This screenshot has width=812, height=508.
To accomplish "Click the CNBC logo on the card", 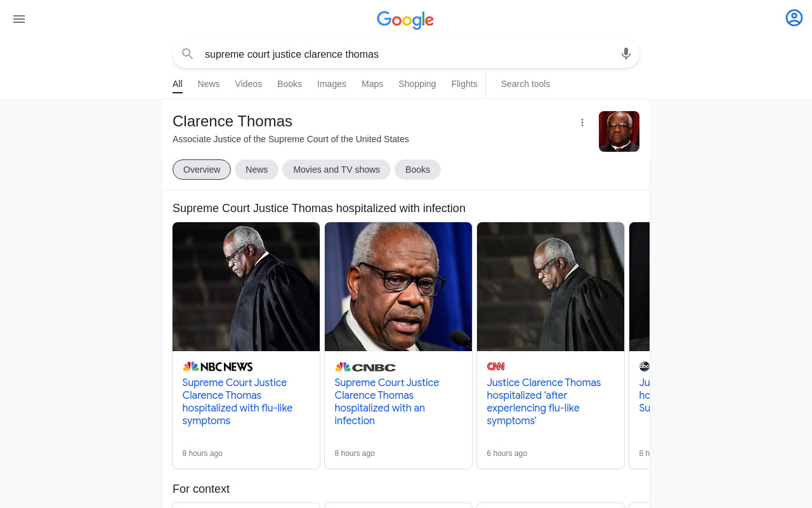I will pyautogui.click(x=365, y=367).
